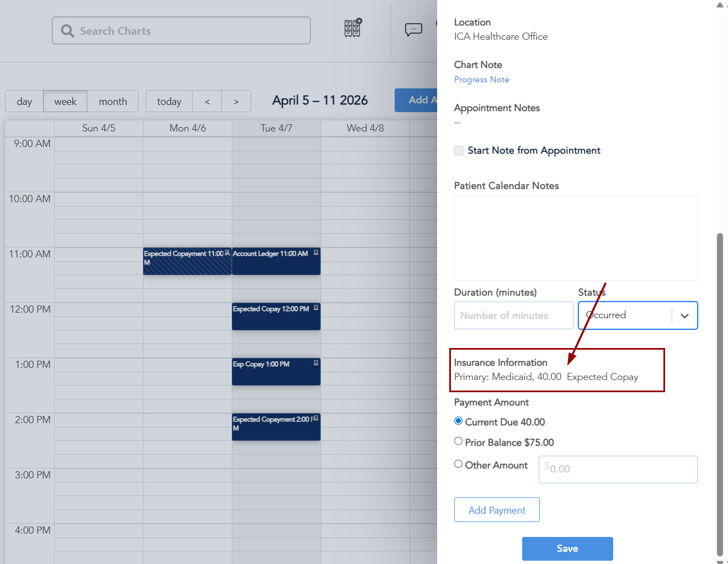728x564 pixels.
Task: Click the blue Add button above calendar
Action: (416, 100)
